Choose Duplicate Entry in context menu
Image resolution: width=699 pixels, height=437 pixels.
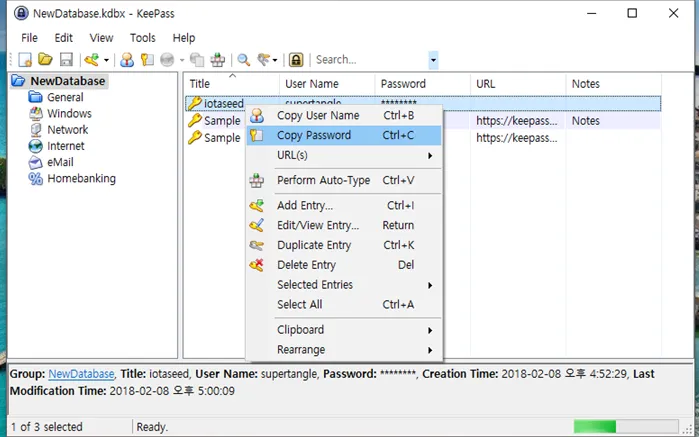tap(344, 245)
